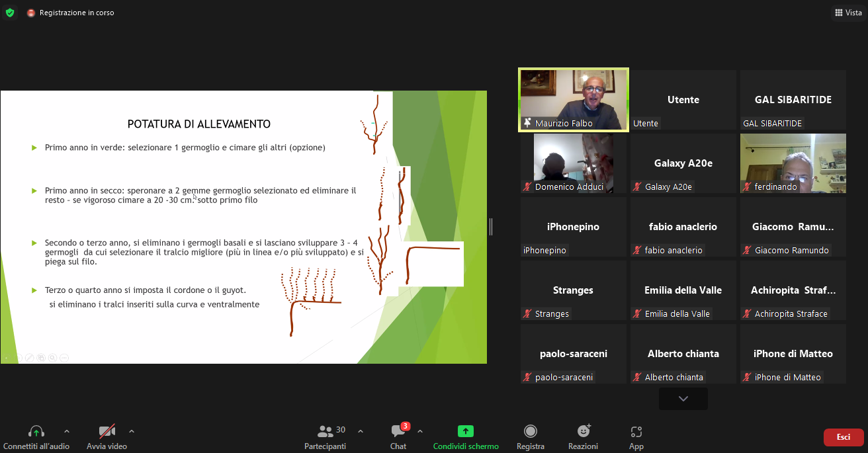This screenshot has height=453, width=868.
Task: Open the Vista layout menu
Action: [847, 13]
